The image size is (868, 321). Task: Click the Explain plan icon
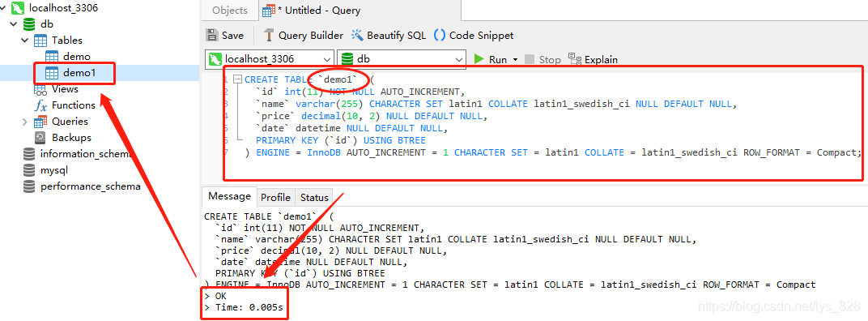tap(575, 58)
